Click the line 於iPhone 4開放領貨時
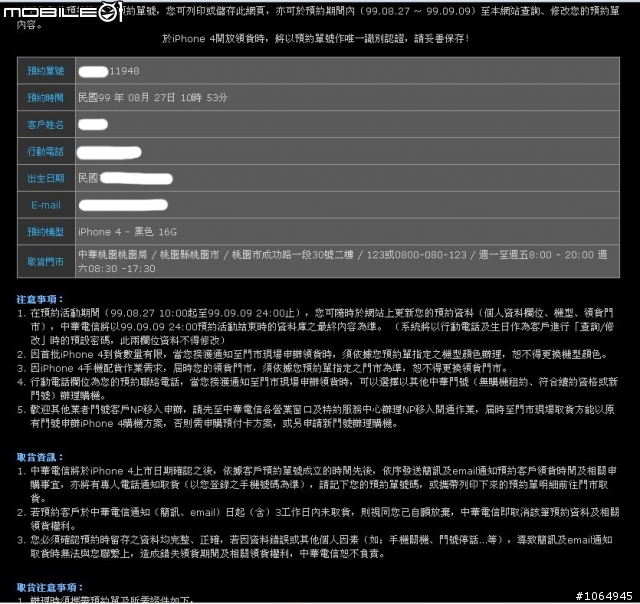 coord(316,39)
